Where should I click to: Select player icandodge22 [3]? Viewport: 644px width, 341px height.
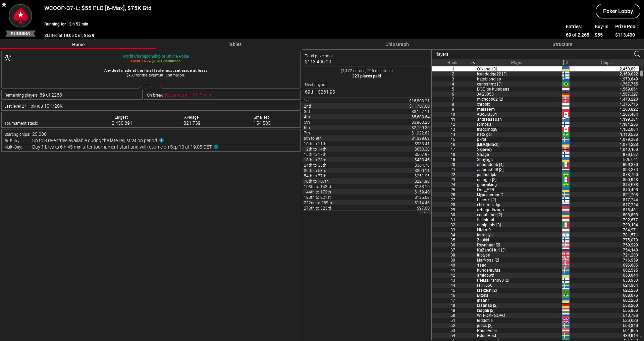pos(536,74)
